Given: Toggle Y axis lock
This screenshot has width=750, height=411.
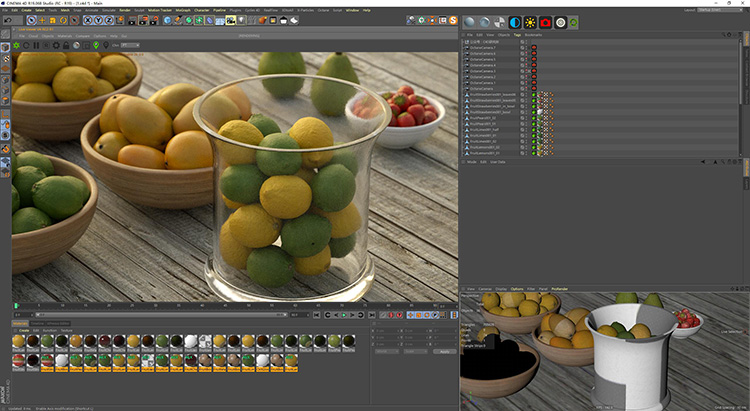Looking at the screenshot, I should [x=98, y=20].
